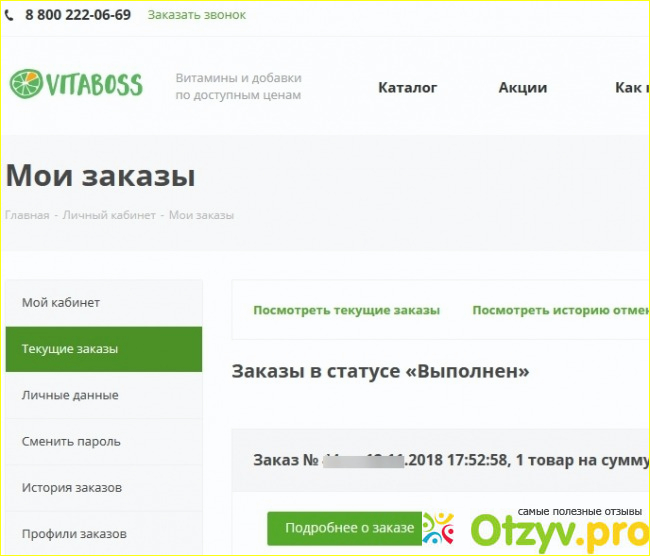Image resolution: width=650 pixels, height=556 pixels.
Task: Open 'Мой кабинет' in the sidebar
Action: pos(61,302)
